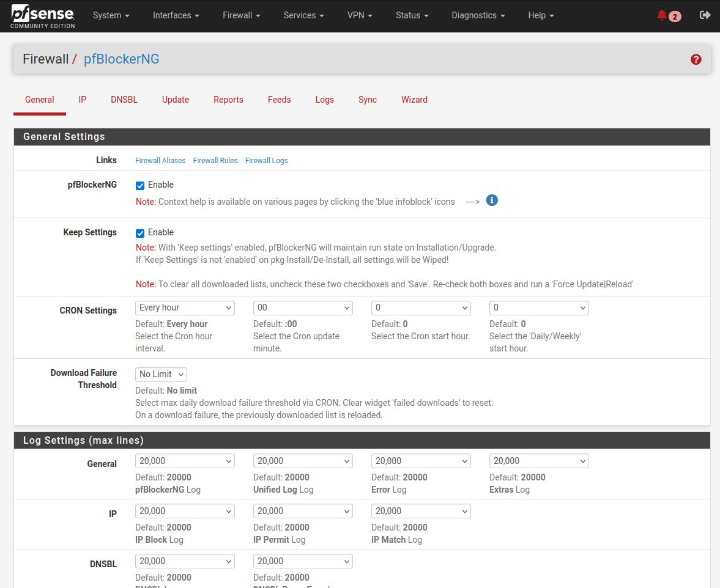The image size is (720, 588).
Task: Disable the Keep Settings Enable checkbox
Action: [x=140, y=232]
